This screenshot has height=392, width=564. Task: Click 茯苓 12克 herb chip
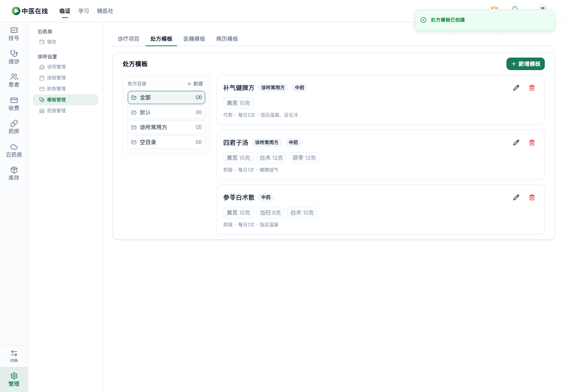click(304, 158)
